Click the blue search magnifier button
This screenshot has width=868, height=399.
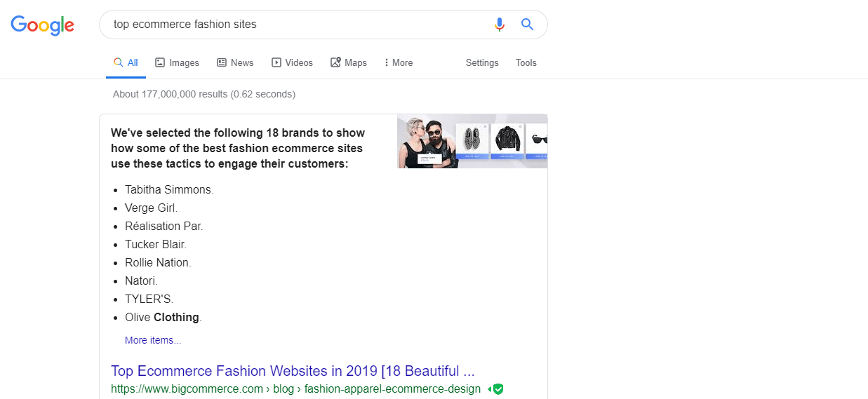[x=528, y=25]
